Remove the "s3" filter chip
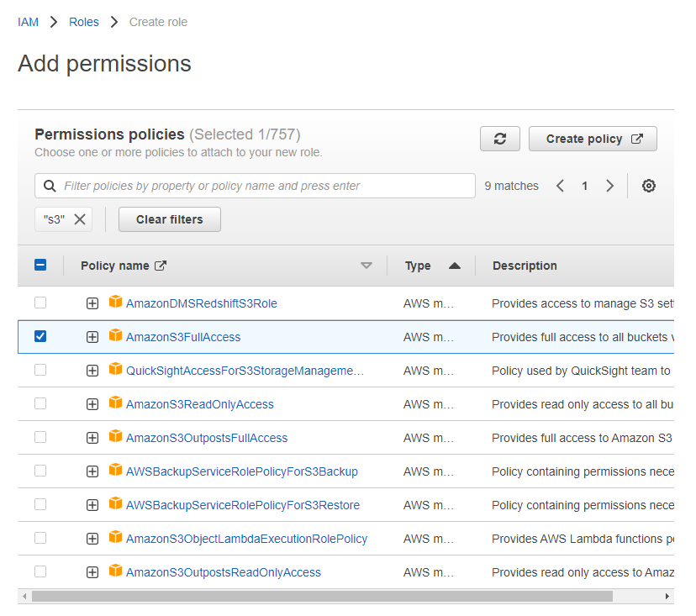 pyautogui.click(x=80, y=219)
